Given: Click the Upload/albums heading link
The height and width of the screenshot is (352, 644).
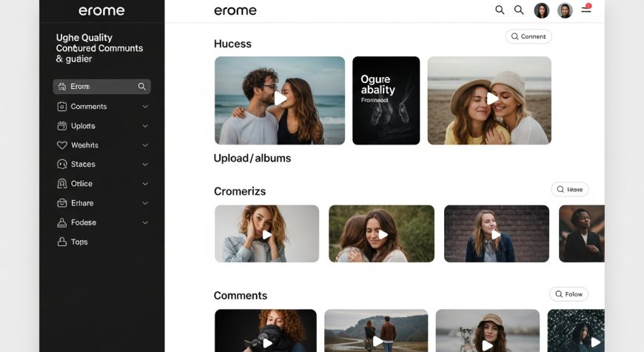Looking at the screenshot, I should point(252,159).
